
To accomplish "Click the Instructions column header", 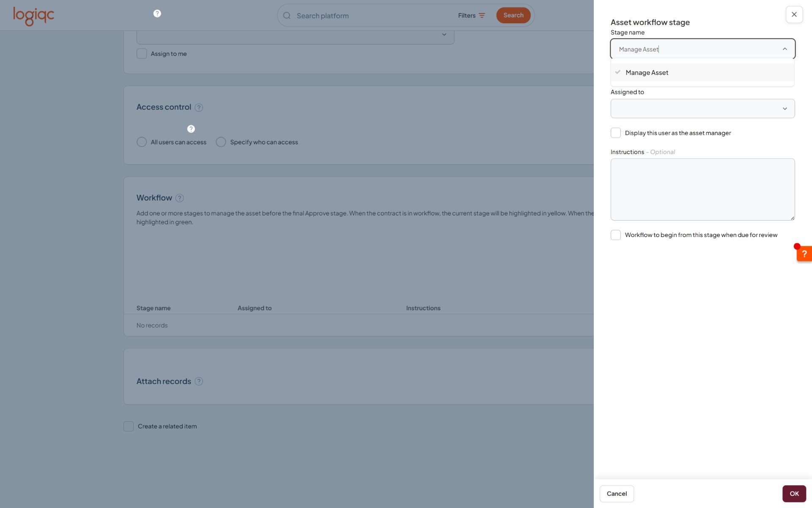I will point(423,308).
